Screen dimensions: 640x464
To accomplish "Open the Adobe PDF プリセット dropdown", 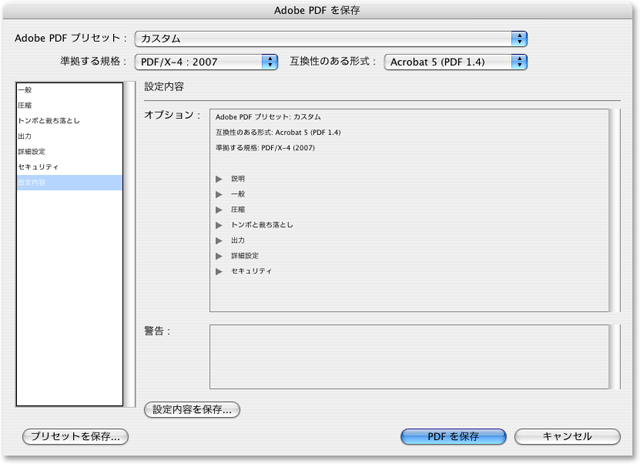I will [331, 38].
